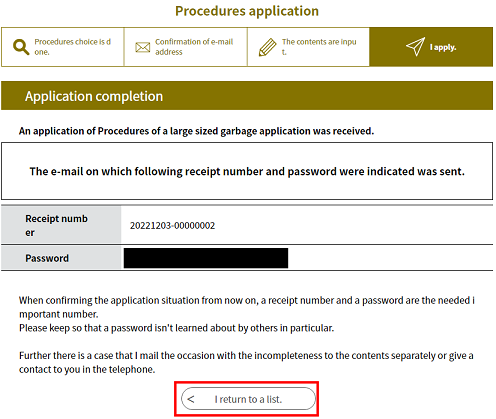
Task: Click the blacked-out password value
Action: [206, 258]
